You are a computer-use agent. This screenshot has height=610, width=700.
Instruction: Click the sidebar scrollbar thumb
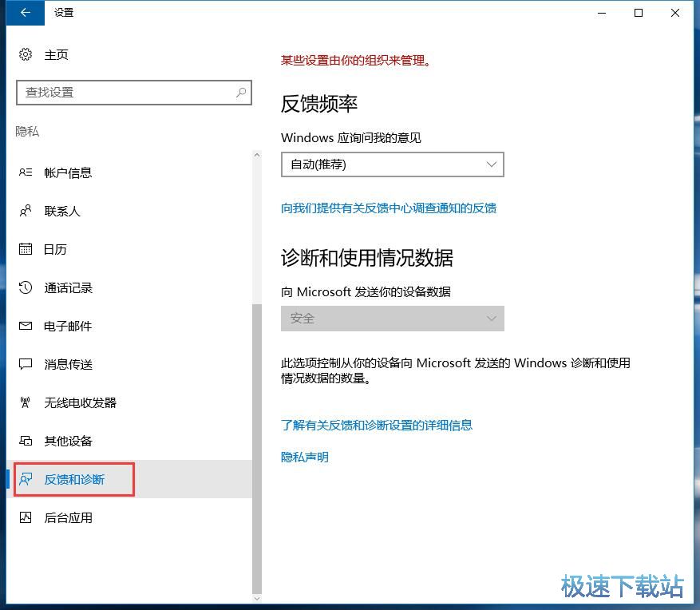pyautogui.click(x=257, y=448)
